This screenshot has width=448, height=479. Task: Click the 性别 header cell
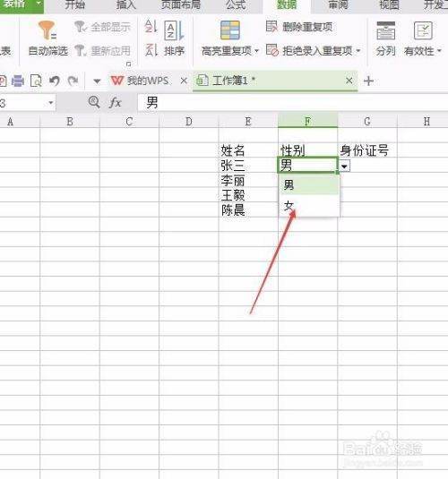point(308,150)
